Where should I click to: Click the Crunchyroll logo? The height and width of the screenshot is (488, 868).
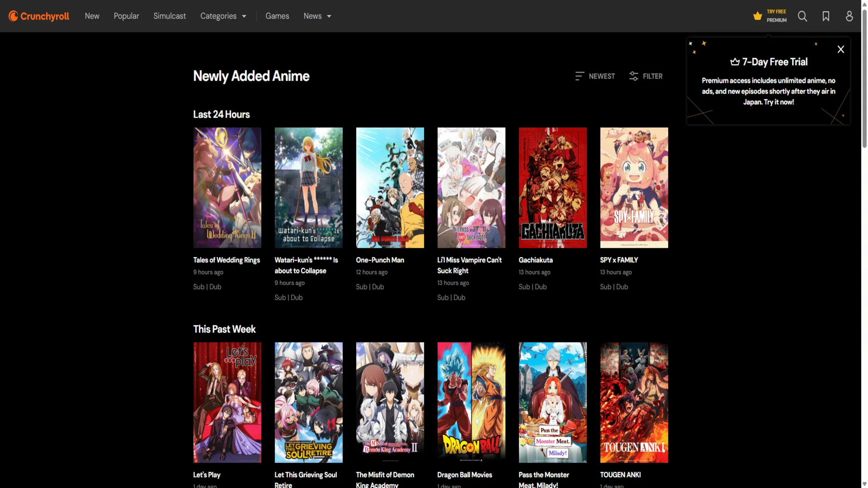(x=38, y=16)
